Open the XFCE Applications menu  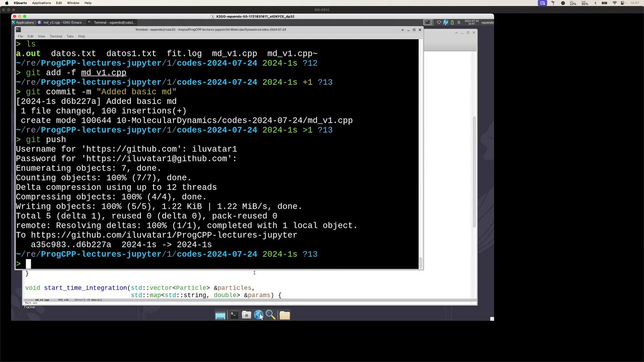[23, 23]
